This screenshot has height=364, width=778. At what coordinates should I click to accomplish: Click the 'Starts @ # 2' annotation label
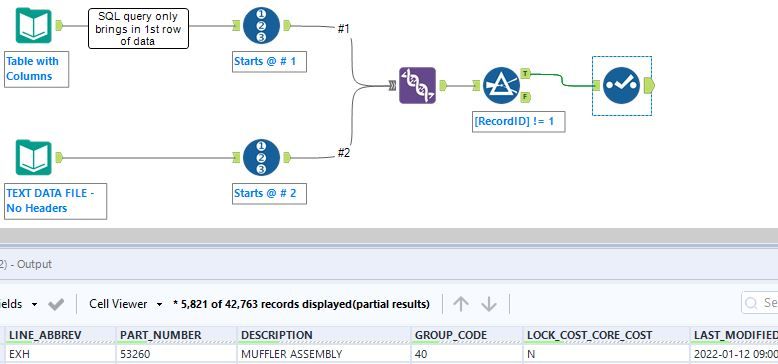coord(269,193)
